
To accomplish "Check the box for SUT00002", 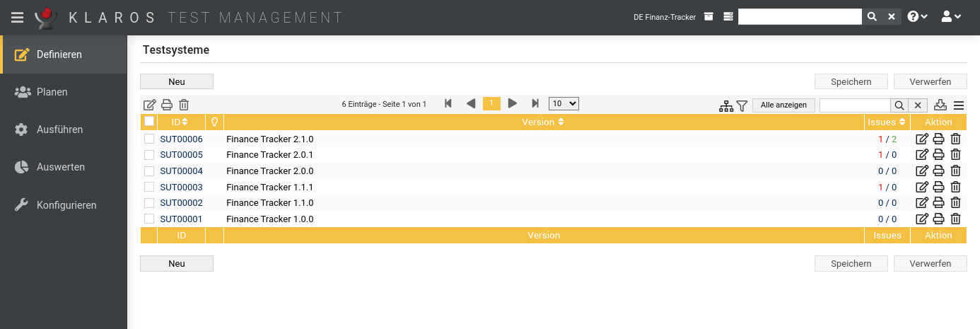I will (x=149, y=202).
